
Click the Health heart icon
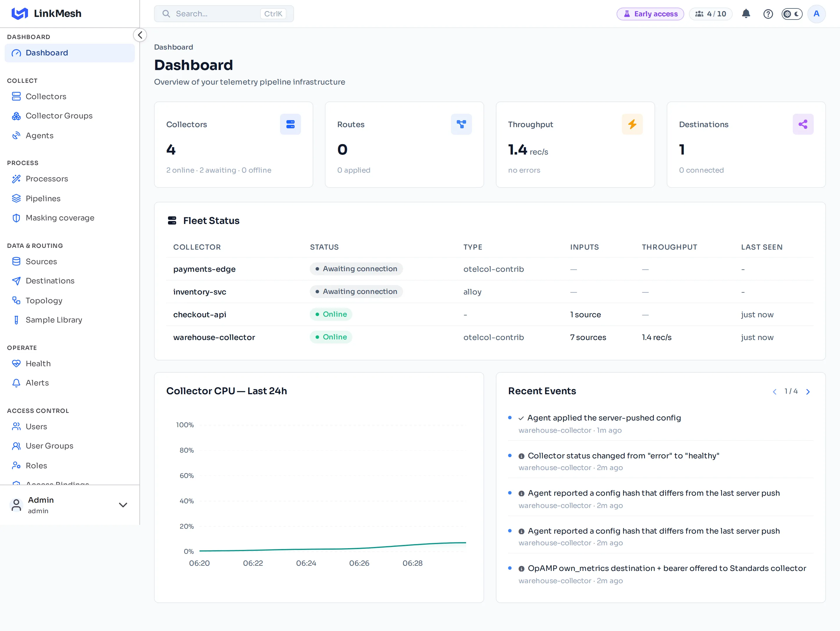[x=16, y=364]
